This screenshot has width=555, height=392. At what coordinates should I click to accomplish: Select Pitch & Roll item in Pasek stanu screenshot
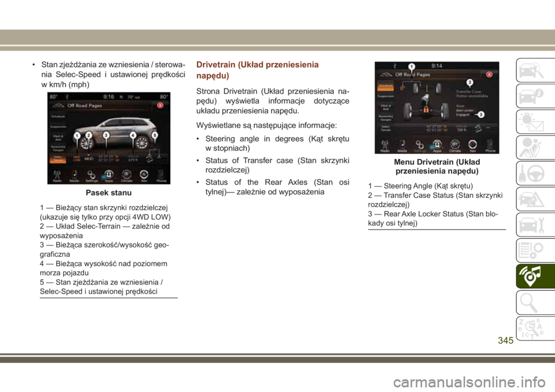pos(58,138)
